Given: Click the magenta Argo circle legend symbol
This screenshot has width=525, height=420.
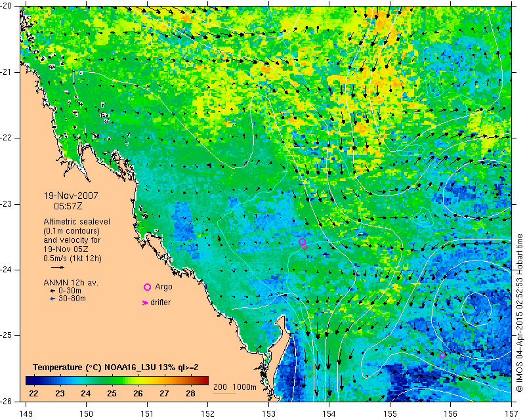Looking at the screenshot, I should [147, 287].
